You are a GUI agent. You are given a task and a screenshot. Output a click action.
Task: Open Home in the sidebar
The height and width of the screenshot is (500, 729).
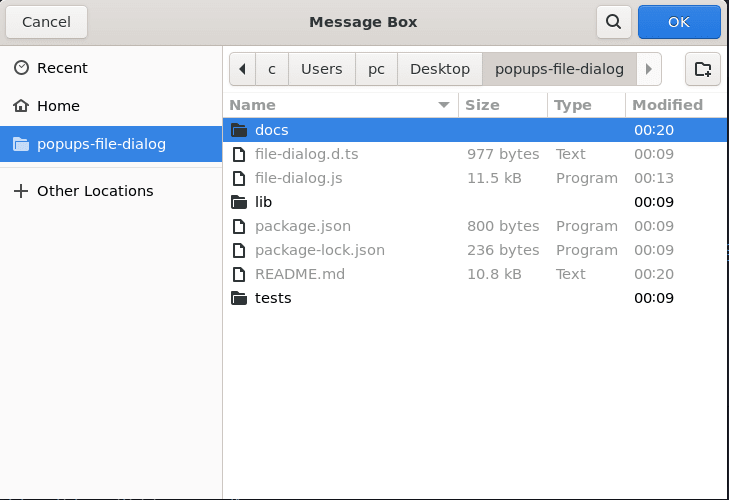111,106
